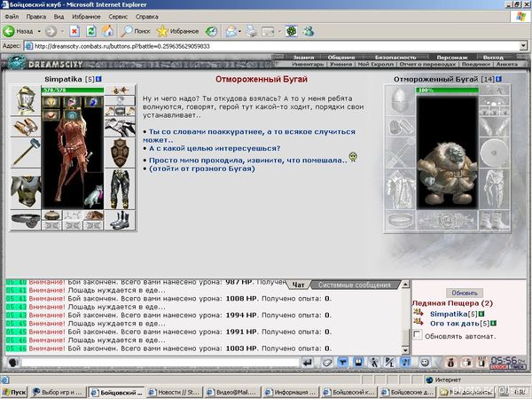Viewport: 532px width, 399px height.
Task: Click the IE Search (Поиск) button
Action: coord(136,31)
